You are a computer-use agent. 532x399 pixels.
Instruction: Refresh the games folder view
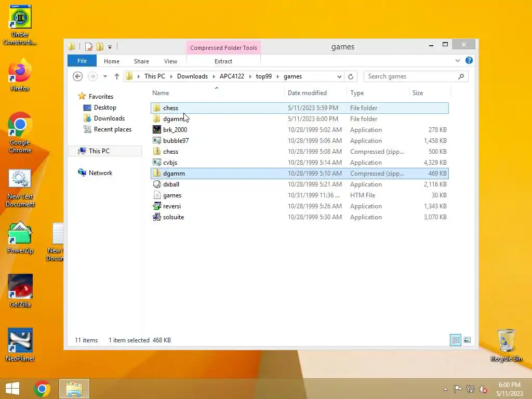pyautogui.click(x=351, y=76)
